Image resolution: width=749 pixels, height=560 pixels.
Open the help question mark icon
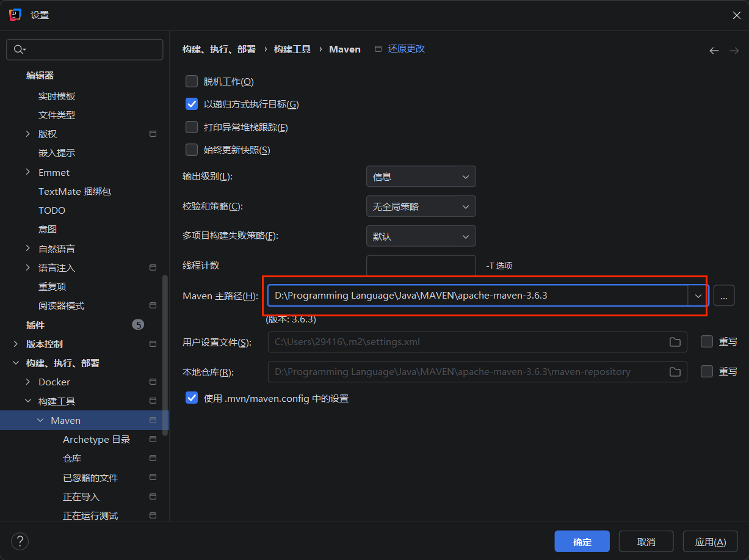(x=20, y=540)
